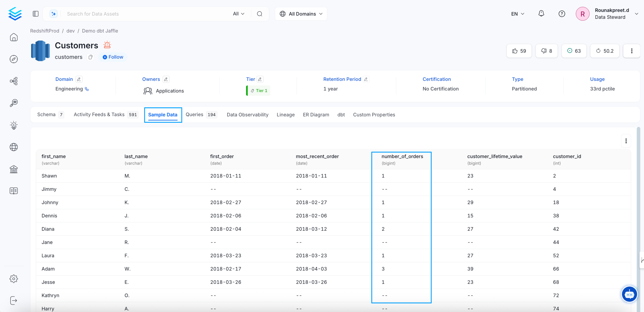Edit the Tier field with pencil icon
The image size is (644, 312).
[x=260, y=79]
